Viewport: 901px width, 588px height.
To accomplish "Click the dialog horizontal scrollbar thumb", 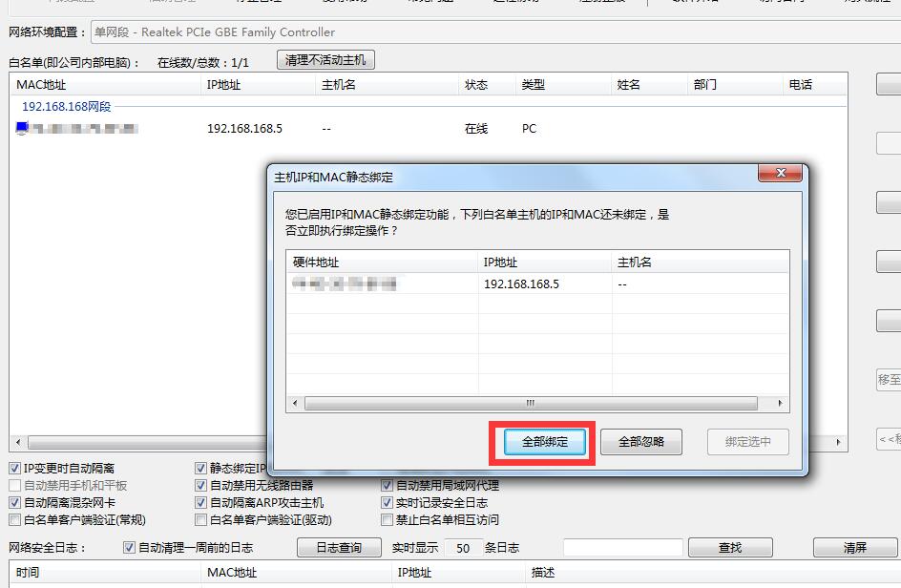I will (531, 403).
